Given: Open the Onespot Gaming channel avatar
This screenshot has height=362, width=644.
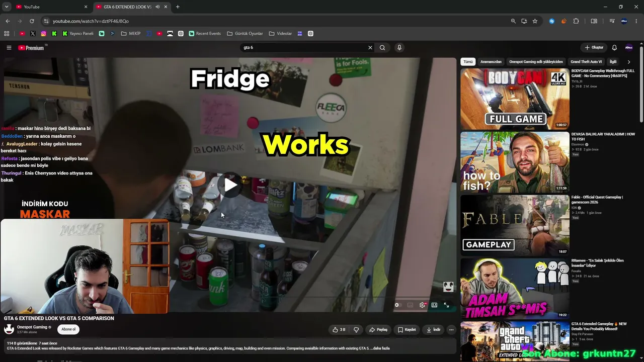Looking at the screenshot, I should tap(9, 329).
